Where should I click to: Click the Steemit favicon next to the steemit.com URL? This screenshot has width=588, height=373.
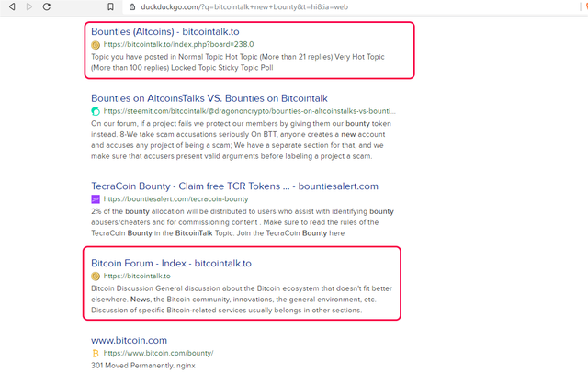coord(96,111)
